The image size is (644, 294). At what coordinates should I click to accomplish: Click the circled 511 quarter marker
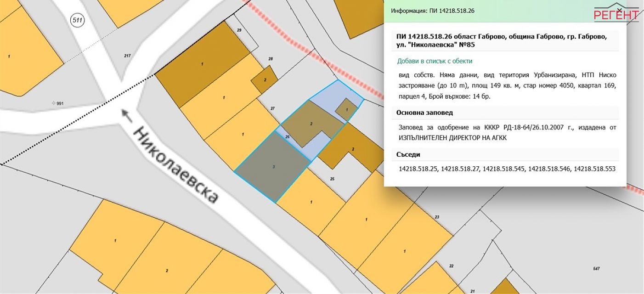[x=76, y=20]
